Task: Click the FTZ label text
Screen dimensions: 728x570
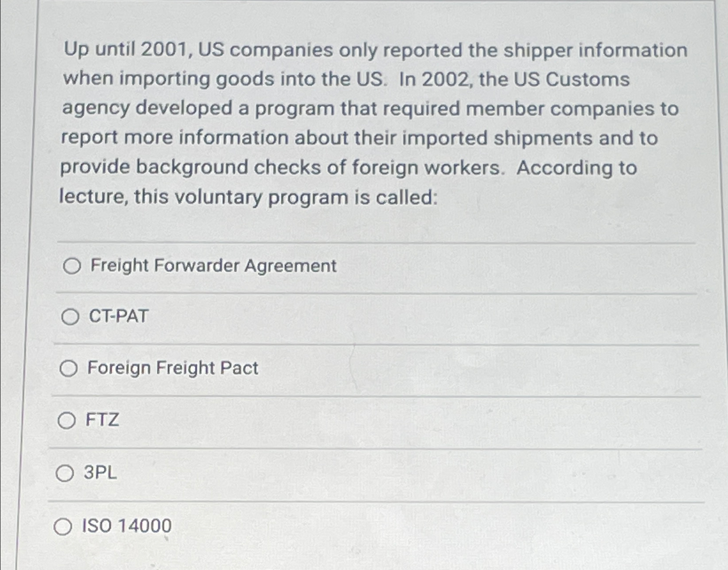Action: [x=101, y=420]
